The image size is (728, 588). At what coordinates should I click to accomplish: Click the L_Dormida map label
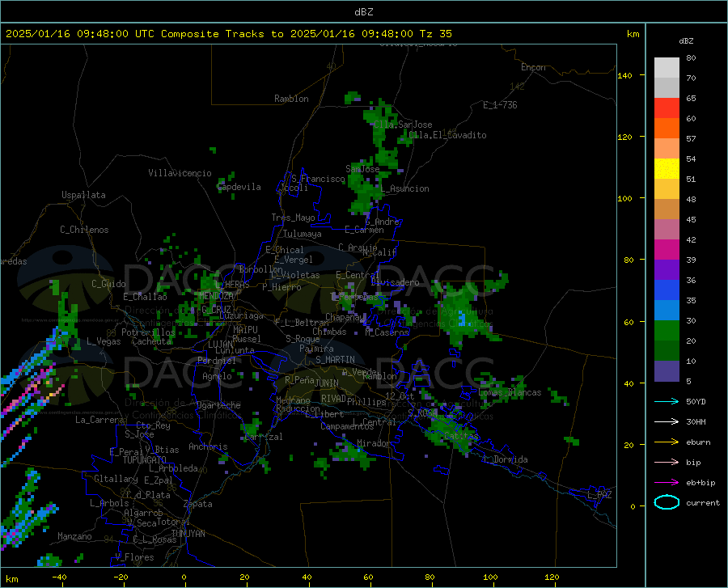click(506, 459)
